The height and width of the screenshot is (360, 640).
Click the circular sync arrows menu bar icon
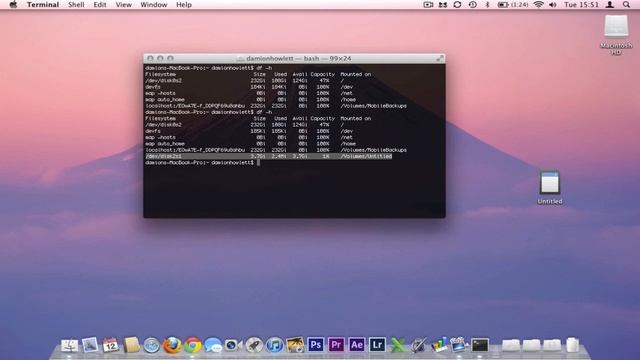point(457,4)
